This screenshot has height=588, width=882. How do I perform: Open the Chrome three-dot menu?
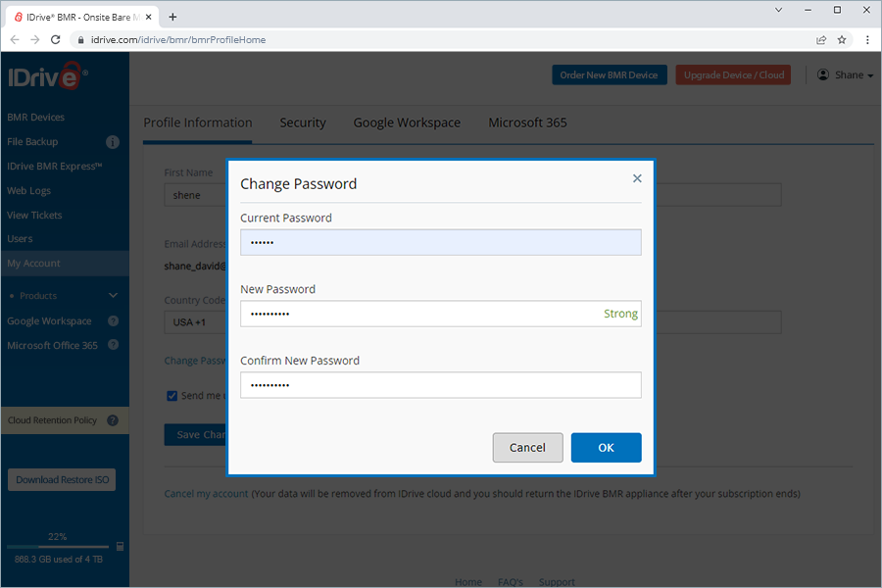pyautogui.click(x=867, y=40)
